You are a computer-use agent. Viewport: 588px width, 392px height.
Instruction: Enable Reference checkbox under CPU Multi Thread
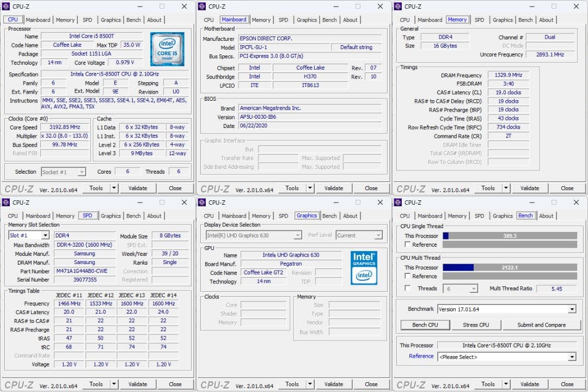[x=408, y=276]
